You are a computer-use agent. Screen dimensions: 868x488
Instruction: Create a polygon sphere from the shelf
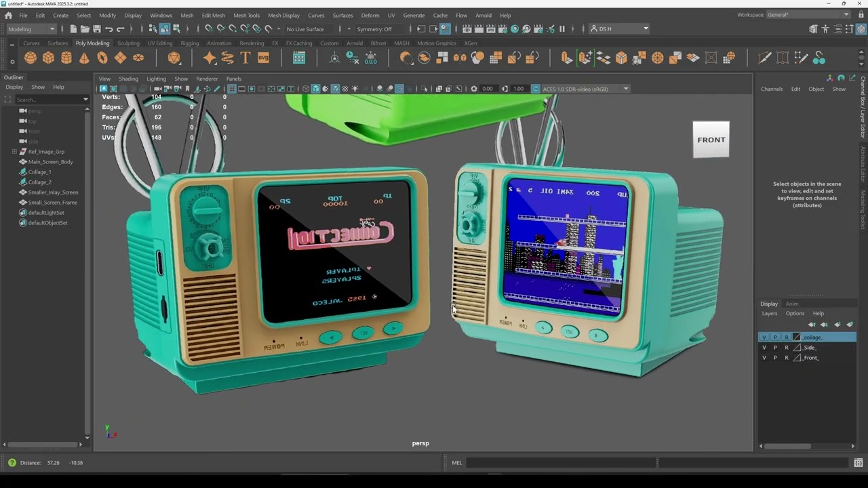pyautogui.click(x=31, y=58)
